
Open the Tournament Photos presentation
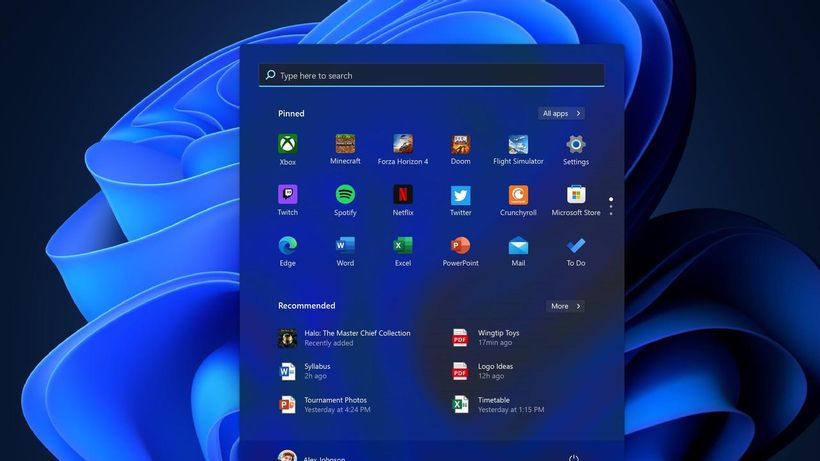tap(324, 405)
